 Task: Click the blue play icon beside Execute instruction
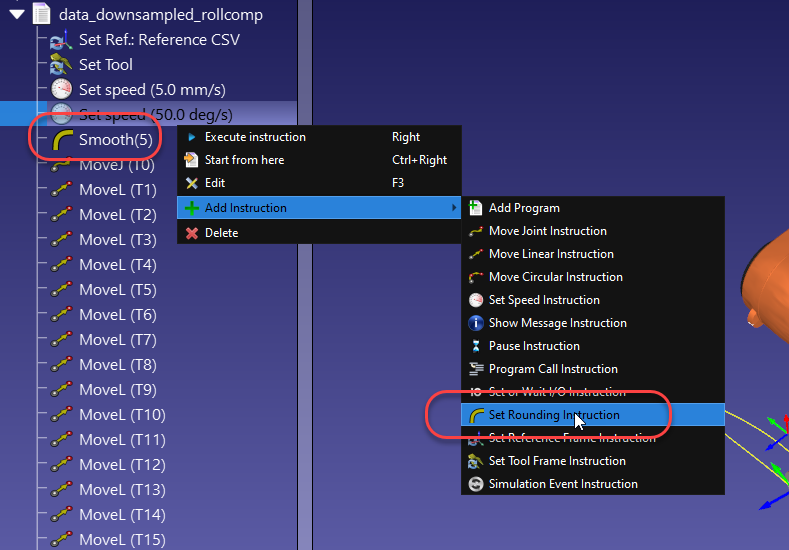191,137
